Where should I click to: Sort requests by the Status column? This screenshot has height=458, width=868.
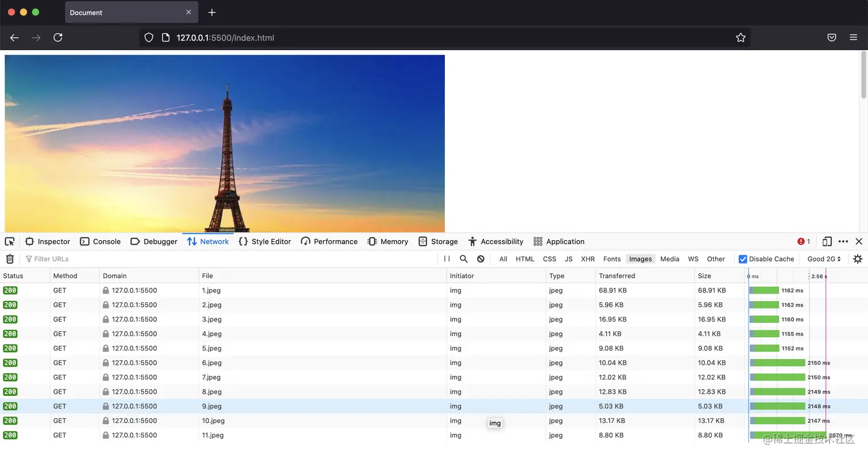25,276
